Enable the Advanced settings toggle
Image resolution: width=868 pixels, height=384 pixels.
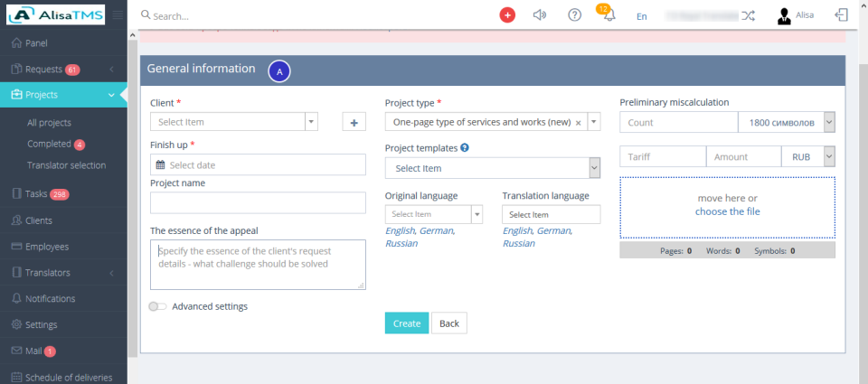[x=157, y=306]
